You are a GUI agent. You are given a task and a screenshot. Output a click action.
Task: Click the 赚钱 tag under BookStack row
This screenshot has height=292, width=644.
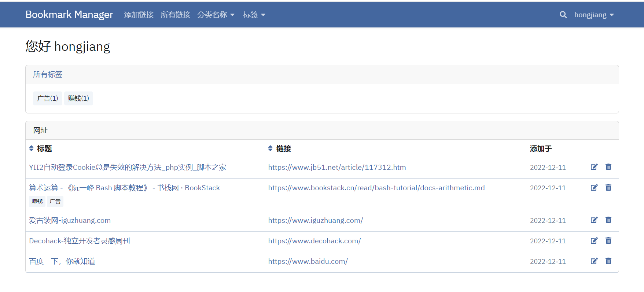point(37,201)
